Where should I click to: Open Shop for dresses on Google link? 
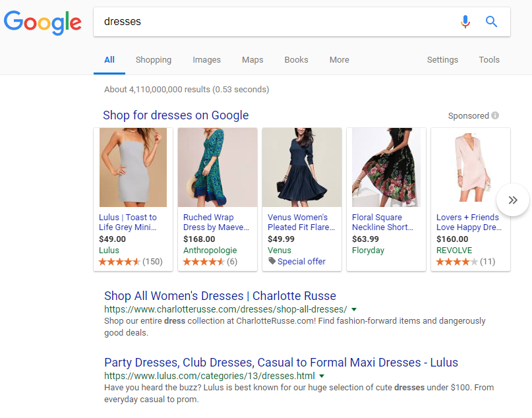[176, 115]
